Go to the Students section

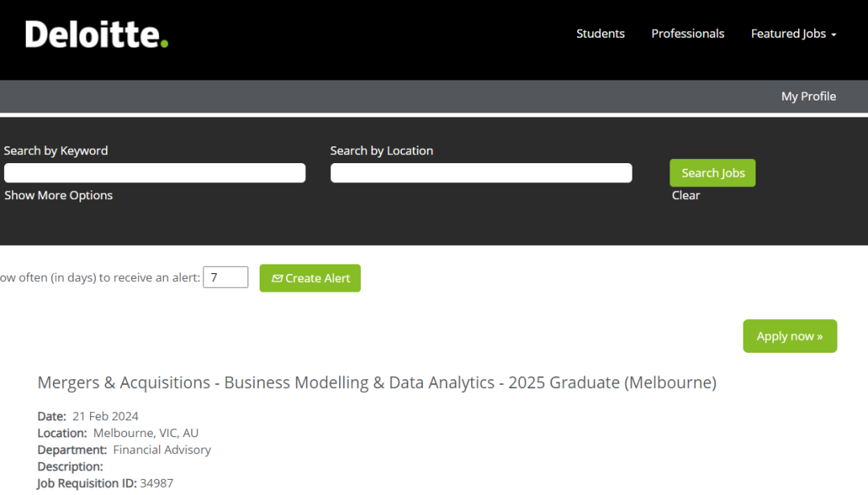[600, 34]
